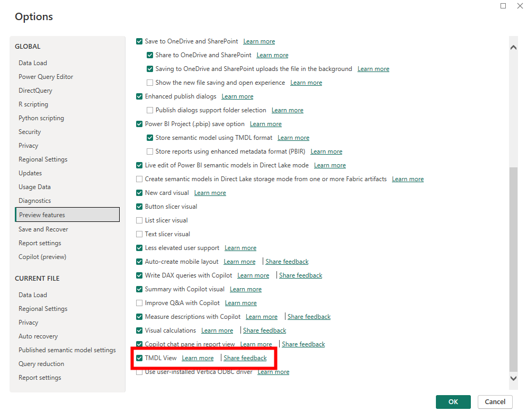Enable the Text slicer visual preview feature

pyautogui.click(x=139, y=234)
